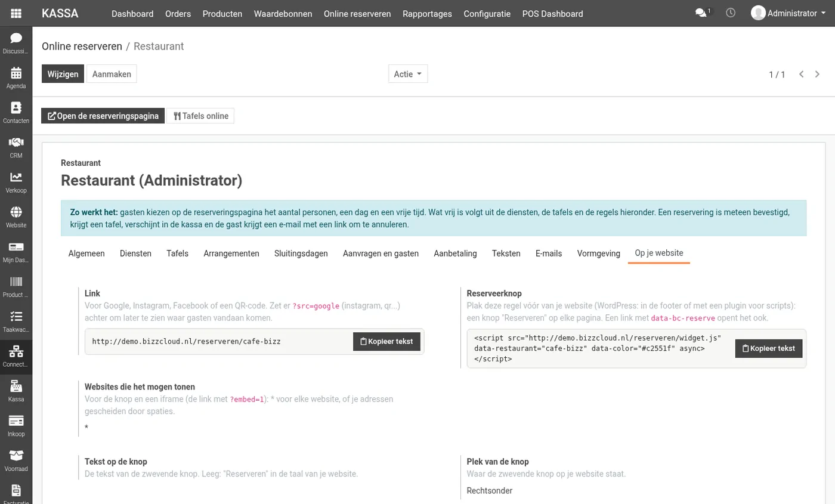The height and width of the screenshot is (504, 835).
Task: Click KASSA app title
Action: click(x=60, y=13)
